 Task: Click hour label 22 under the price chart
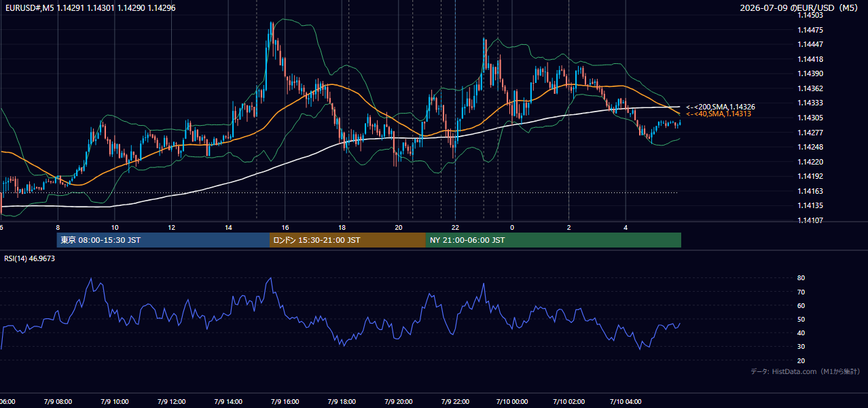coord(455,227)
